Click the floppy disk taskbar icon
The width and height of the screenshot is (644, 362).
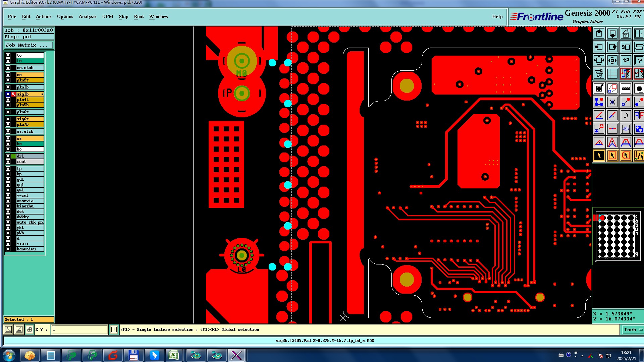point(133,355)
